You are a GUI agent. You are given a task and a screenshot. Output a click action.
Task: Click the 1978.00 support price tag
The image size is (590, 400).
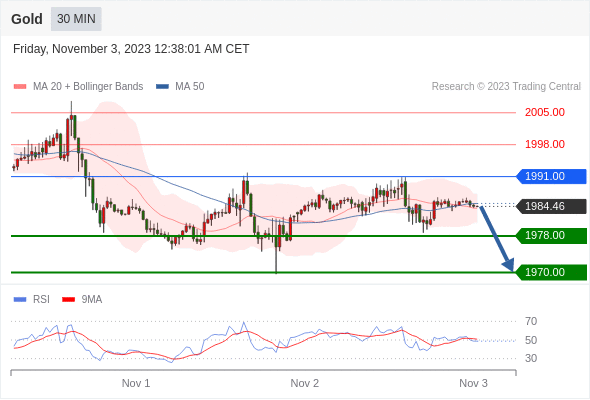pyautogui.click(x=552, y=236)
